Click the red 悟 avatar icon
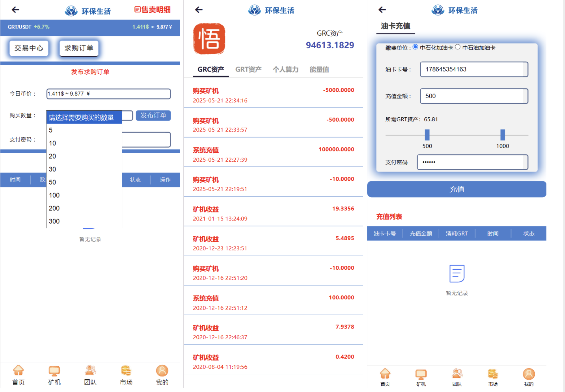565x392 pixels. pyautogui.click(x=209, y=39)
